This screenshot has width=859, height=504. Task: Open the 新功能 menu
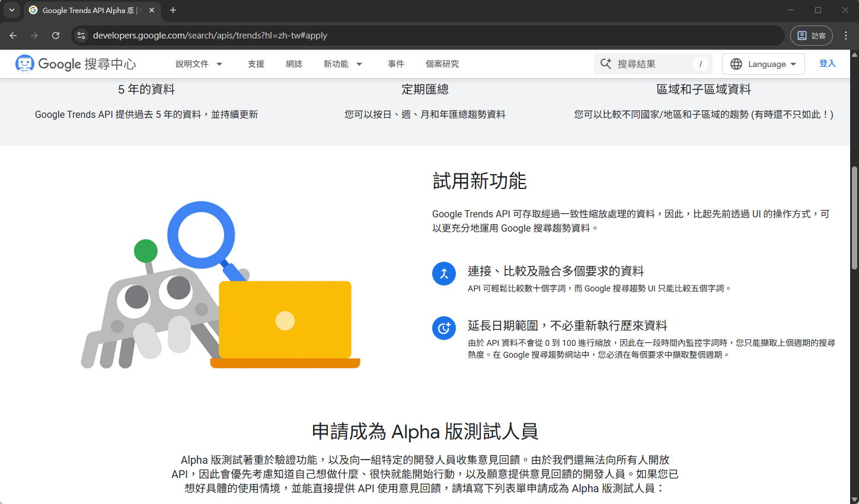(336, 64)
